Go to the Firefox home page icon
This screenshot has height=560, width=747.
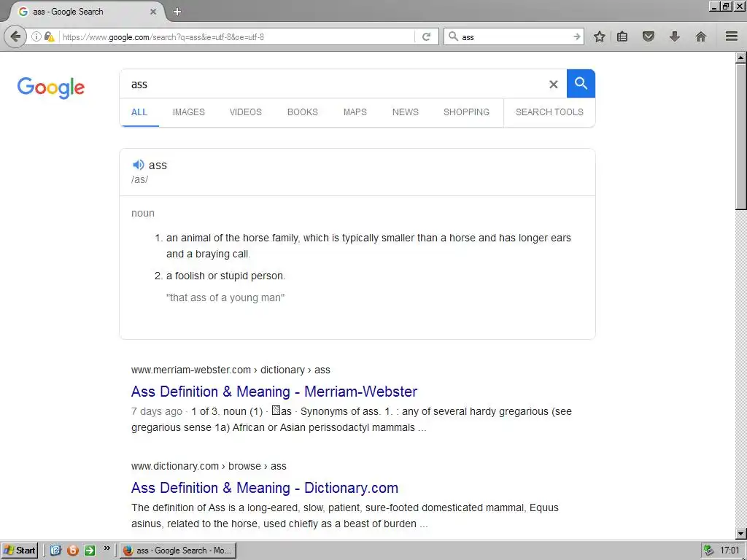click(701, 36)
